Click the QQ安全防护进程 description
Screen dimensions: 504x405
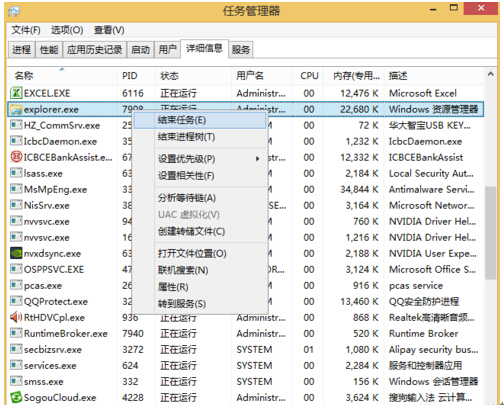[424, 301]
